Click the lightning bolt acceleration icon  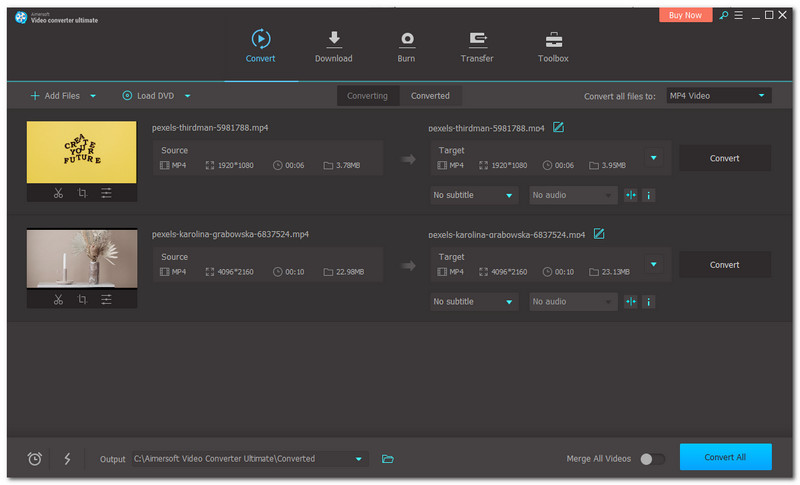click(x=68, y=459)
